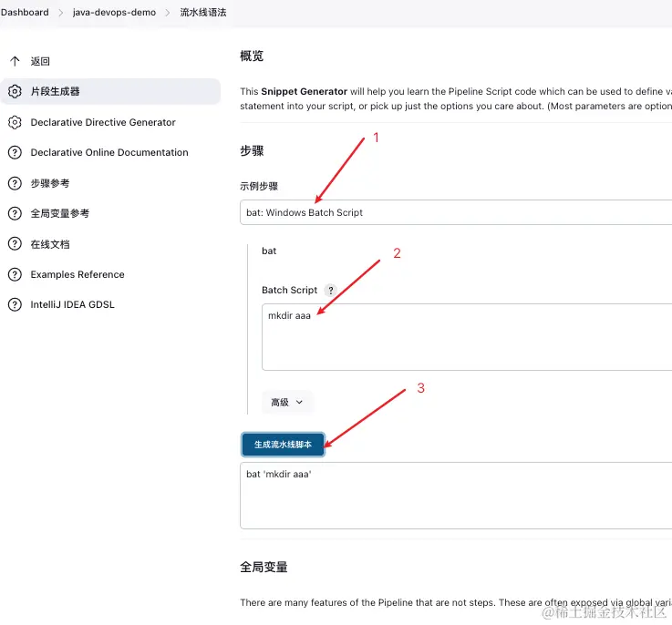672x625 pixels.
Task: Select 片段生成器 in the sidebar
Action: coord(110,91)
